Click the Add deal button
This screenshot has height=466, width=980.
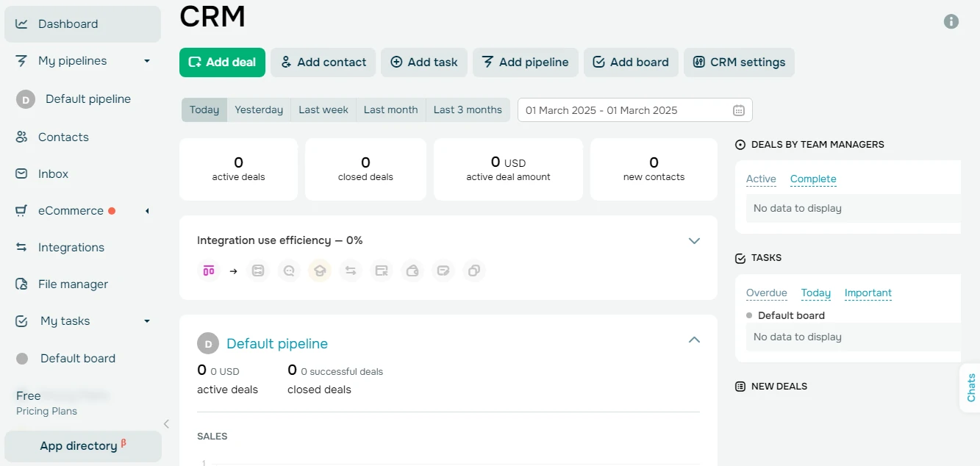(x=222, y=62)
